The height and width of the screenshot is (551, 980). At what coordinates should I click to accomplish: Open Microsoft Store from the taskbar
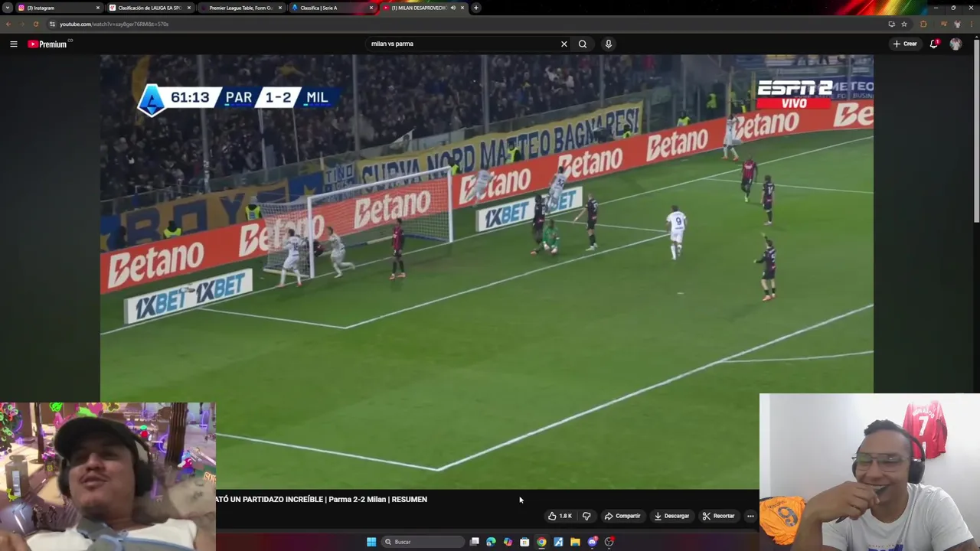(x=524, y=542)
